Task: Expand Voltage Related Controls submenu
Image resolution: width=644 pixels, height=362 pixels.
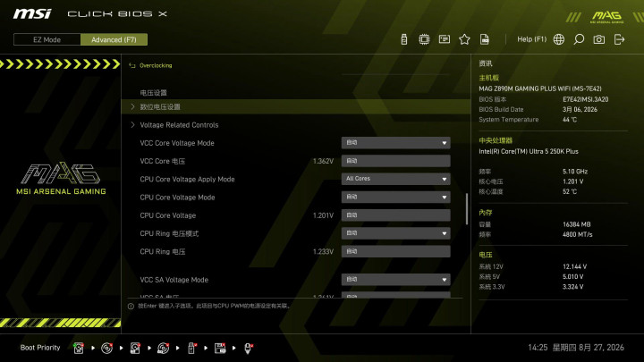Action: click(179, 125)
